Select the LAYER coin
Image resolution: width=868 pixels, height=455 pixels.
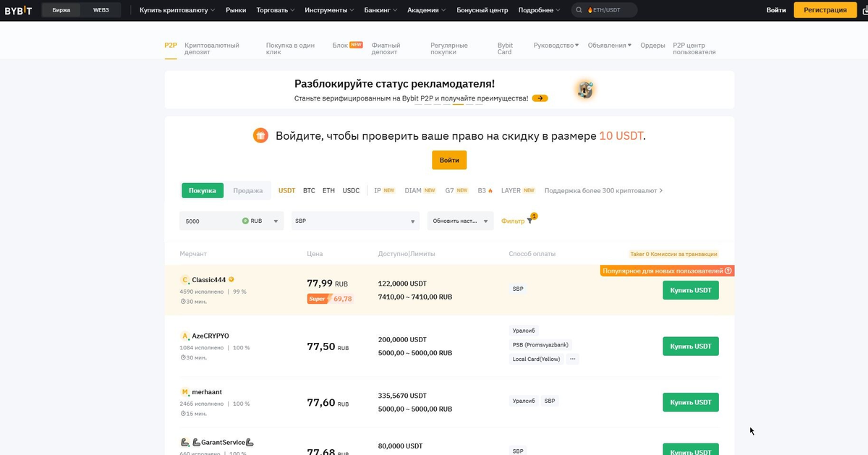click(518, 190)
